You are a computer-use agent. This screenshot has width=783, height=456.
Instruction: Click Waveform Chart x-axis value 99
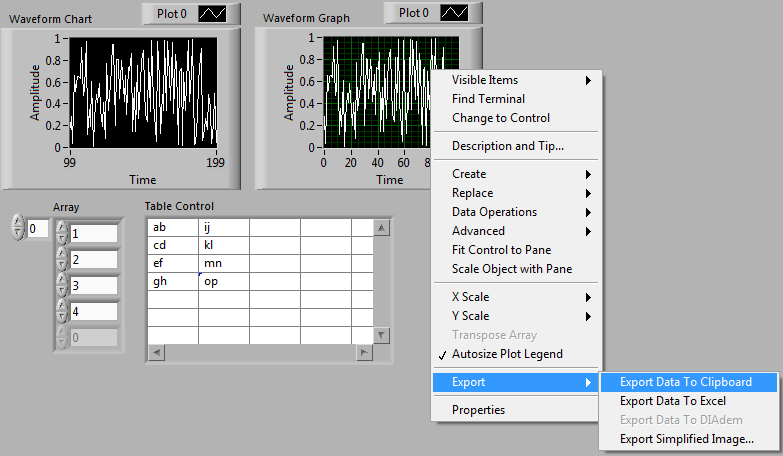pos(69,162)
